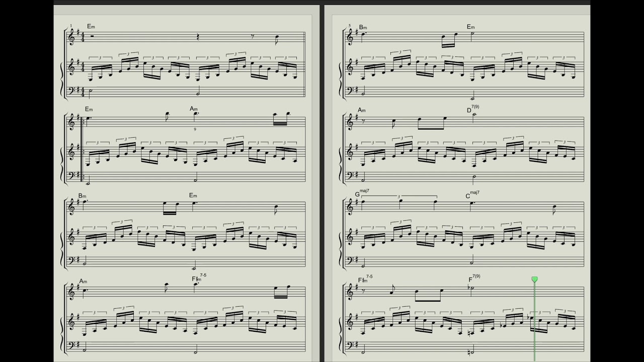
Task: Select the Em chord symbol on the right page
Action: pyautogui.click(x=470, y=27)
